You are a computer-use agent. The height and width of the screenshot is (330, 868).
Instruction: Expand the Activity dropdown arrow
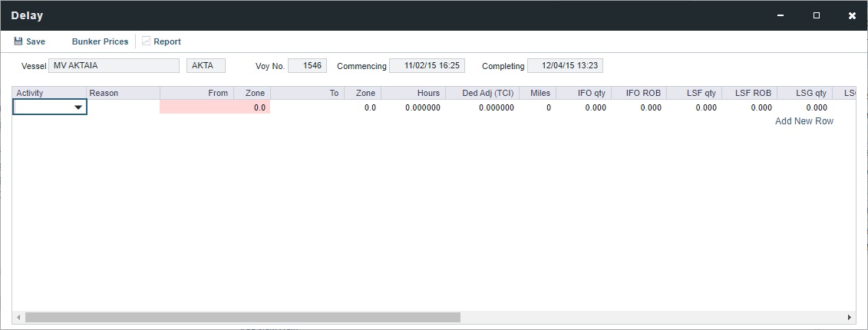pos(78,108)
